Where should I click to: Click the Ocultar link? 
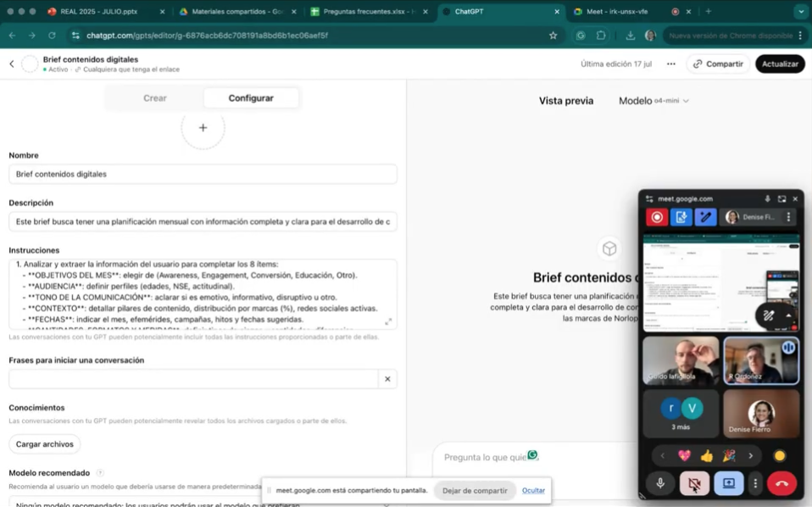coord(533,490)
